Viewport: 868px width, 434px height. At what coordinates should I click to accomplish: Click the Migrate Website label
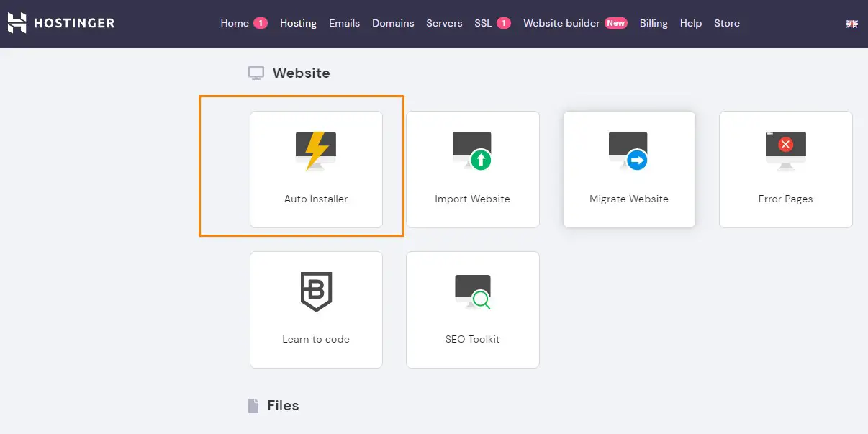pos(629,199)
